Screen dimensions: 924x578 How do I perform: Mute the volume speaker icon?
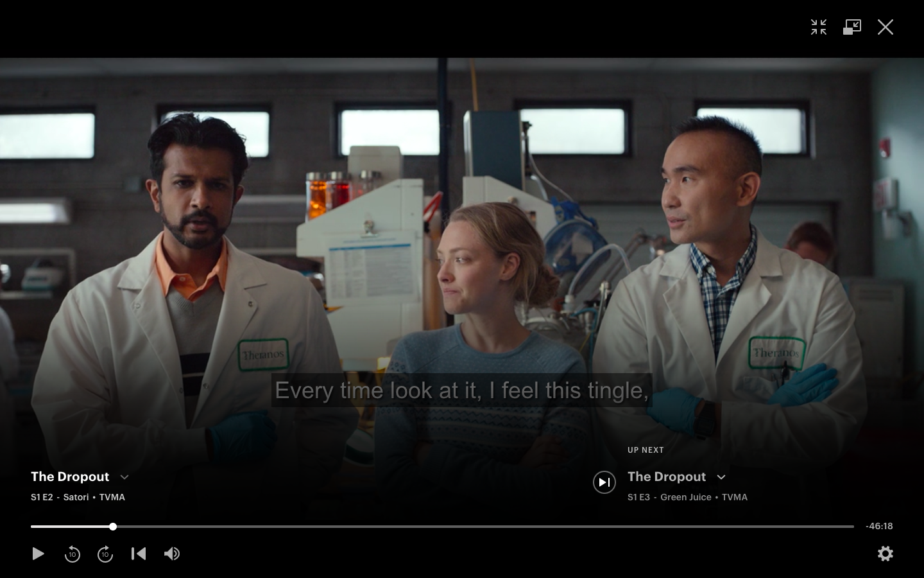pos(172,554)
